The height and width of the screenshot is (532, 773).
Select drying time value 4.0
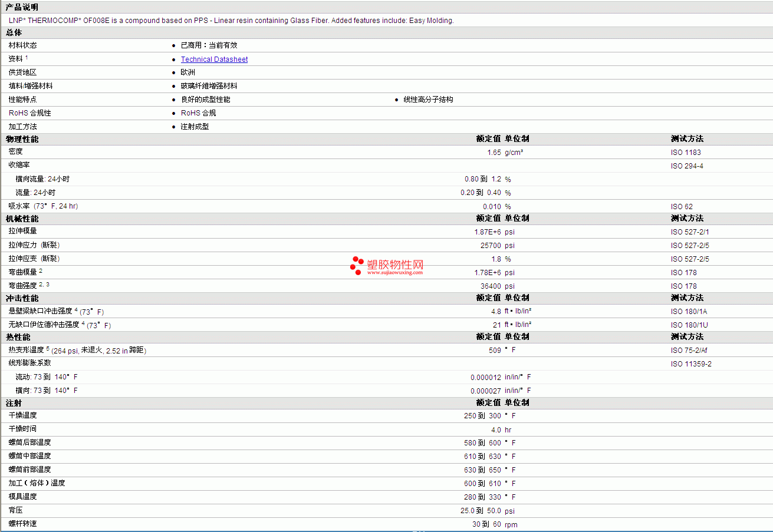pos(496,430)
